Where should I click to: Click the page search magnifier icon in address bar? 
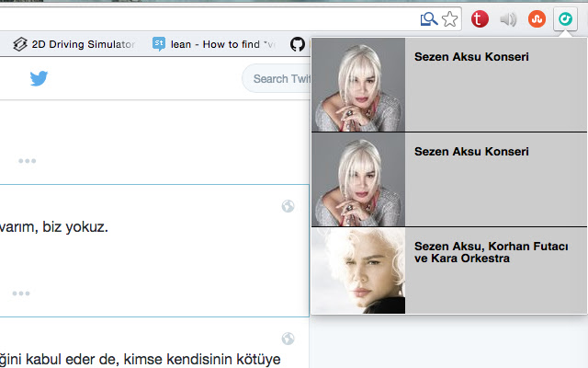[429, 18]
